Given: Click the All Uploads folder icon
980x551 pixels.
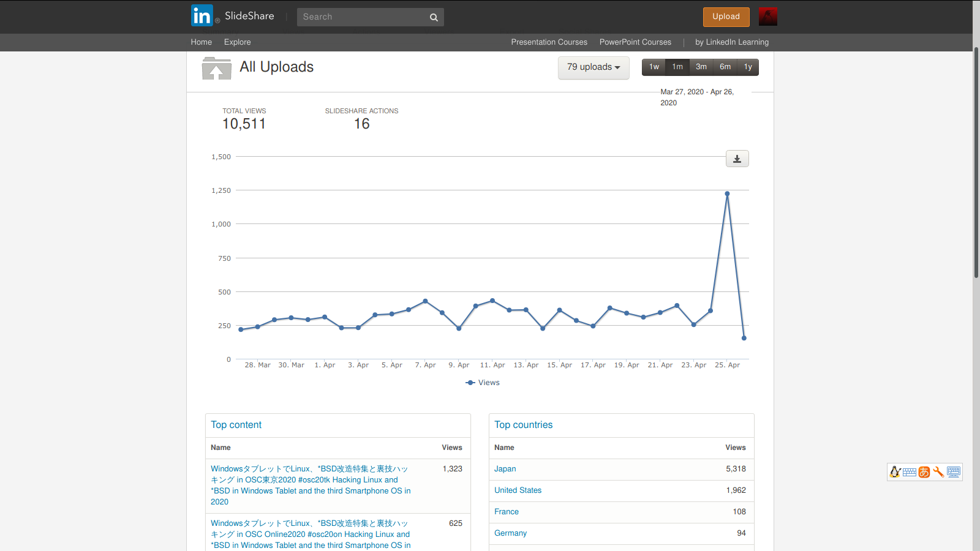Looking at the screenshot, I should coord(216,69).
